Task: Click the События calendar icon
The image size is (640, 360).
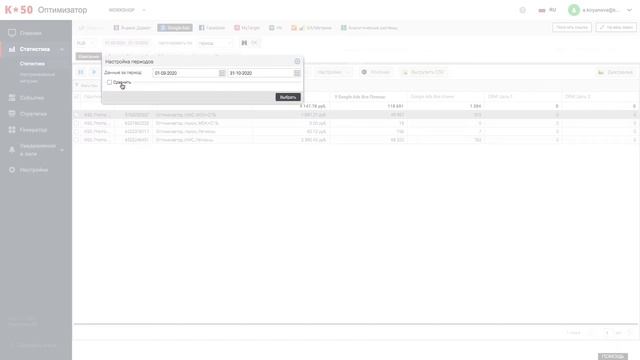Action: (x=12, y=98)
